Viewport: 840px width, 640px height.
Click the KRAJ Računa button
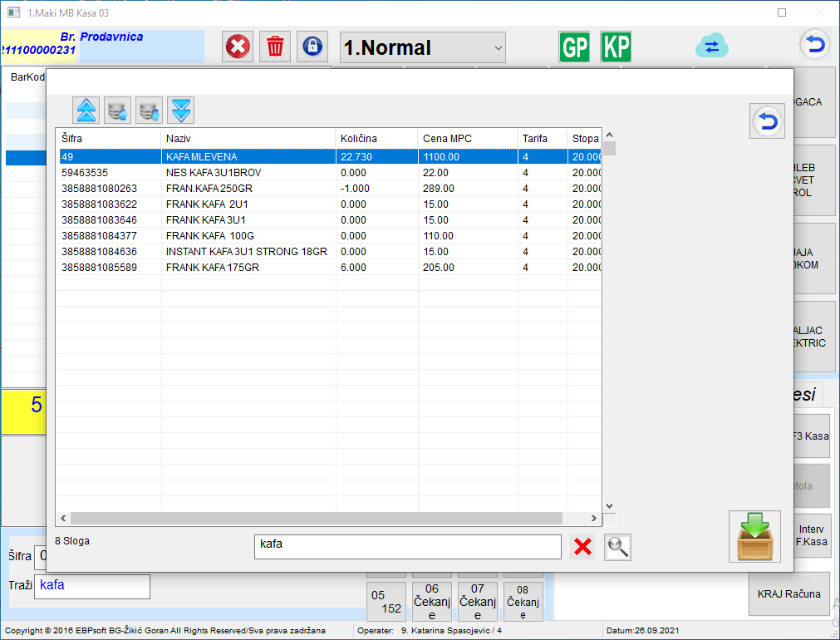pyautogui.click(x=789, y=594)
